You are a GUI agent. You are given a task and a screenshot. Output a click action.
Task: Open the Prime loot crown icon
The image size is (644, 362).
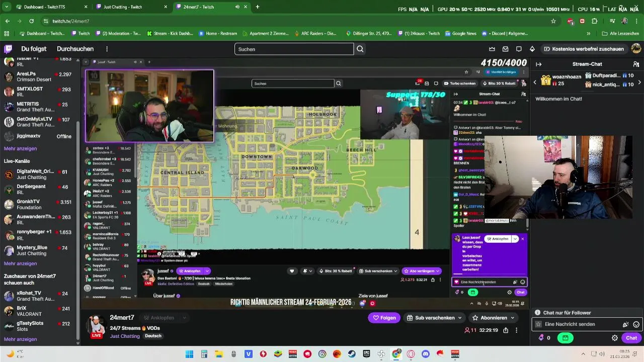(x=492, y=49)
